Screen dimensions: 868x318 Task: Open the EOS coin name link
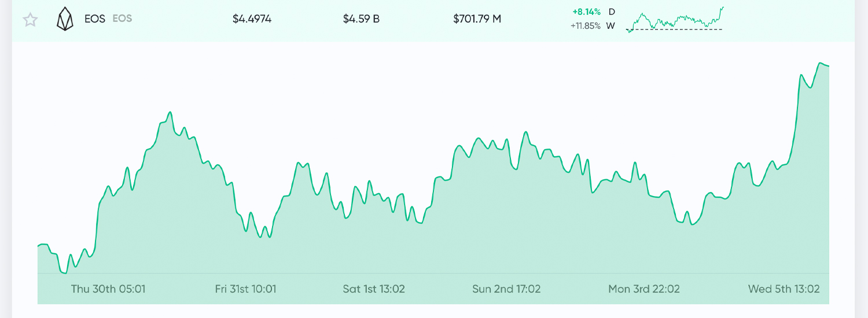pos(95,19)
